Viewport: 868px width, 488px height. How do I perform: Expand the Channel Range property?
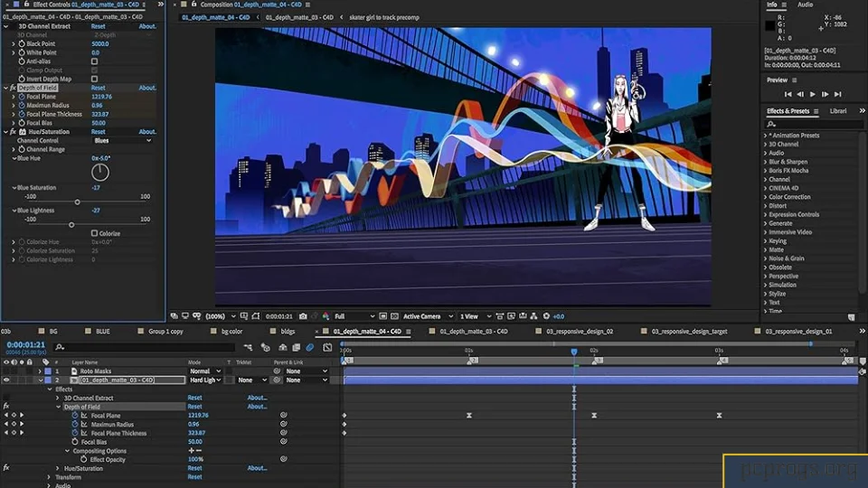pyautogui.click(x=14, y=149)
